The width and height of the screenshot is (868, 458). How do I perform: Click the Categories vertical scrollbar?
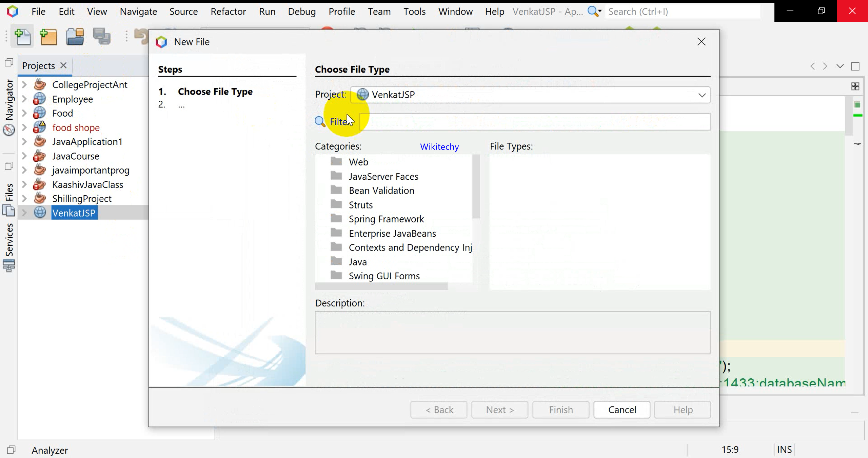click(476, 186)
